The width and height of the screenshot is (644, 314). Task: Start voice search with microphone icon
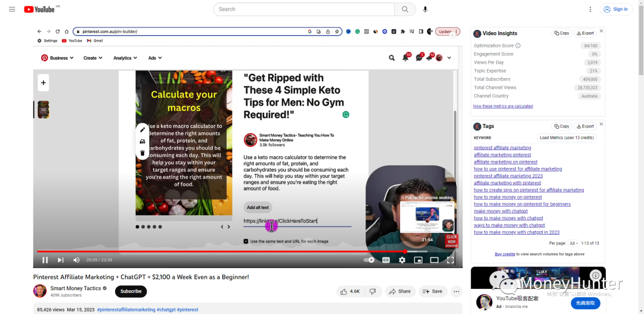(425, 9)
